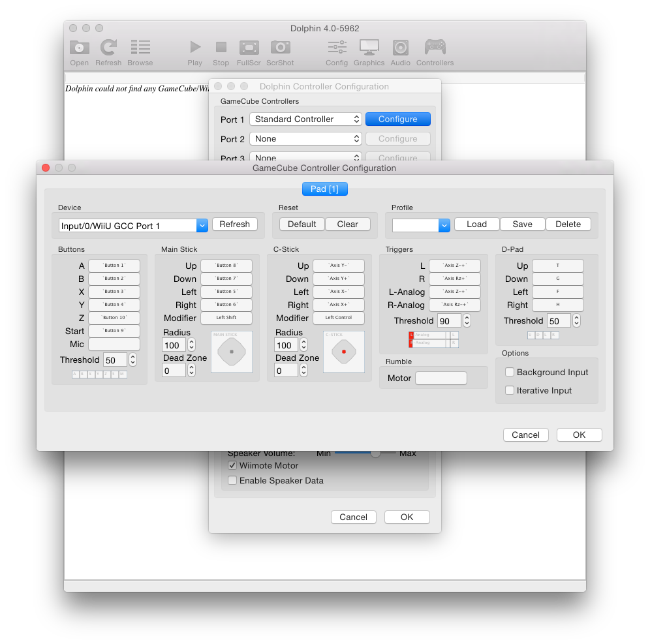Uncheck Wiimote Motor checkbox

point(232,465)
